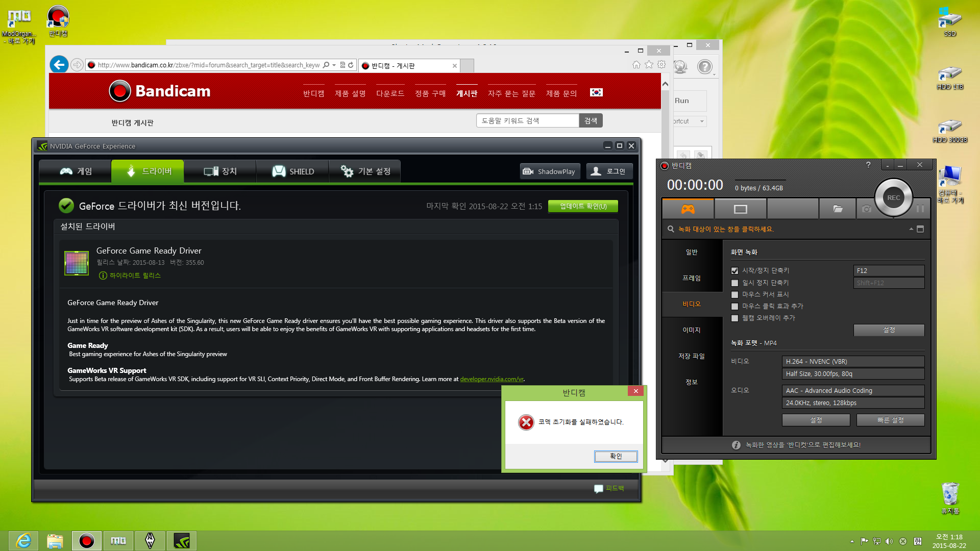Click ShadowPlay button in GeForce Experience
Image resolution: width=980 pixels, height=551 pixels.
tap(550, 171)
